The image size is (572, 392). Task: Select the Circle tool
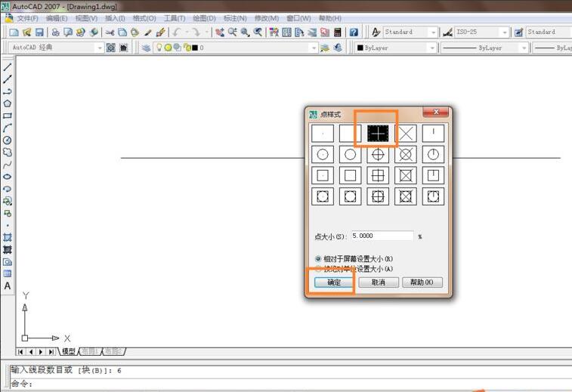(8, 140)
